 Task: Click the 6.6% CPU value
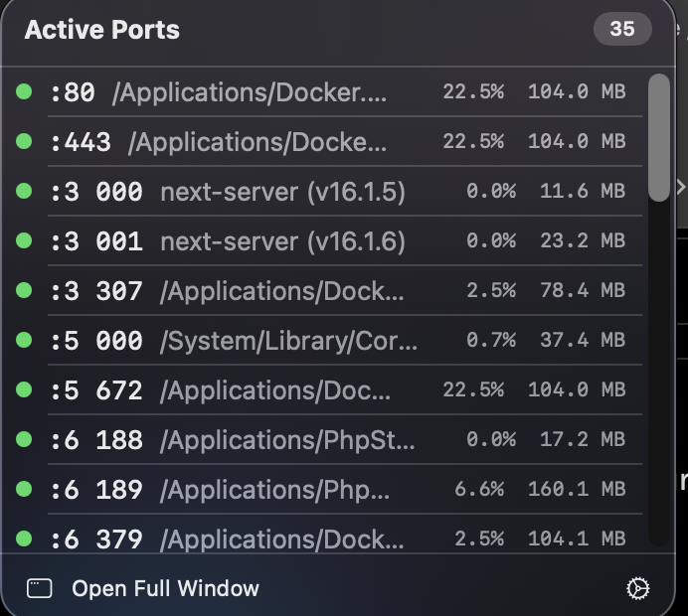click(479, 489)
